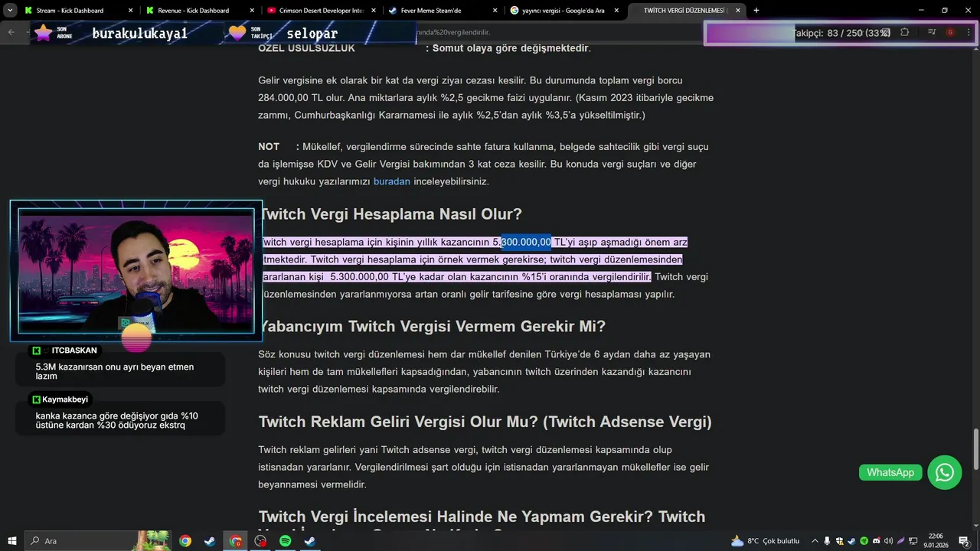Click microphone tray icon
This screenshot has height=551, width=980.
click(827, 541)
